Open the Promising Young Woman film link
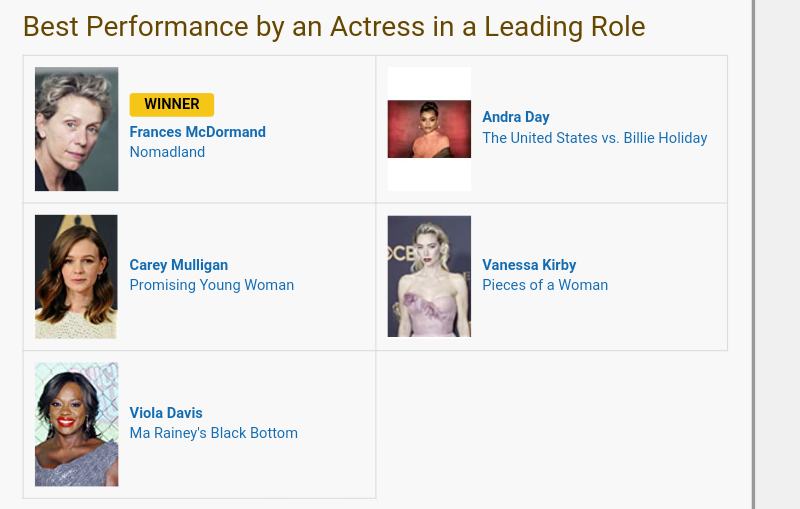 [x=211, y=285]
